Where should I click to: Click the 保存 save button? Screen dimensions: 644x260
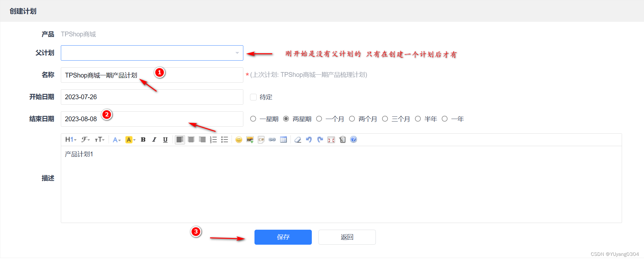[x=283, y=237]
